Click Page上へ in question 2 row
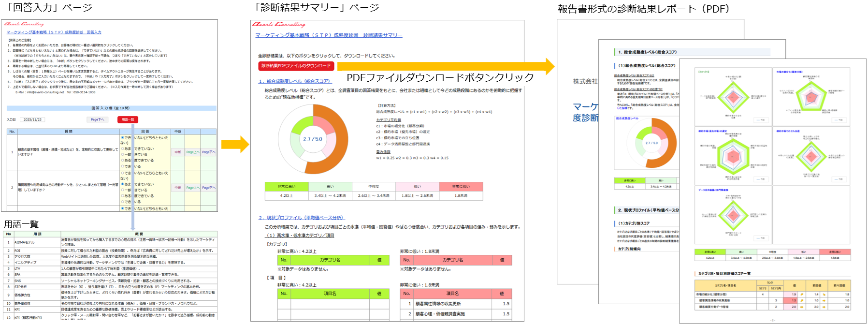 pyautogui.click(x=192, y=188)
